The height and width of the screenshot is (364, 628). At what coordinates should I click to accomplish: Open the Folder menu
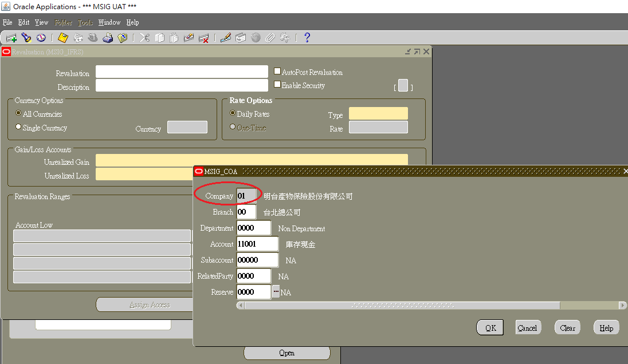click(63, 22)
